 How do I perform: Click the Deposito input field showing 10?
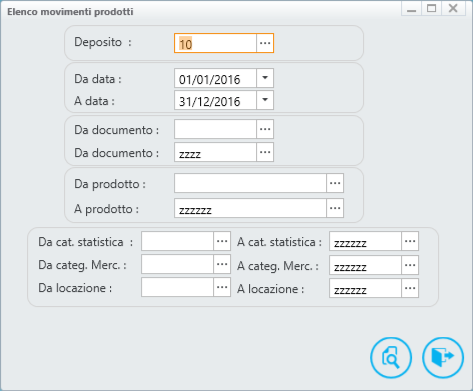tap(215, 43)
